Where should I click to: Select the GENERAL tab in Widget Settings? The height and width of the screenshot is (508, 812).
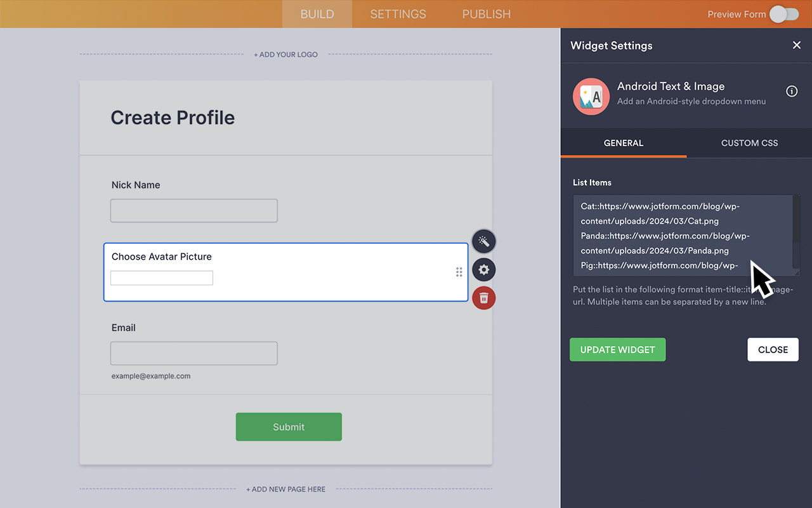pyautogui.click(x=623, y=143)
